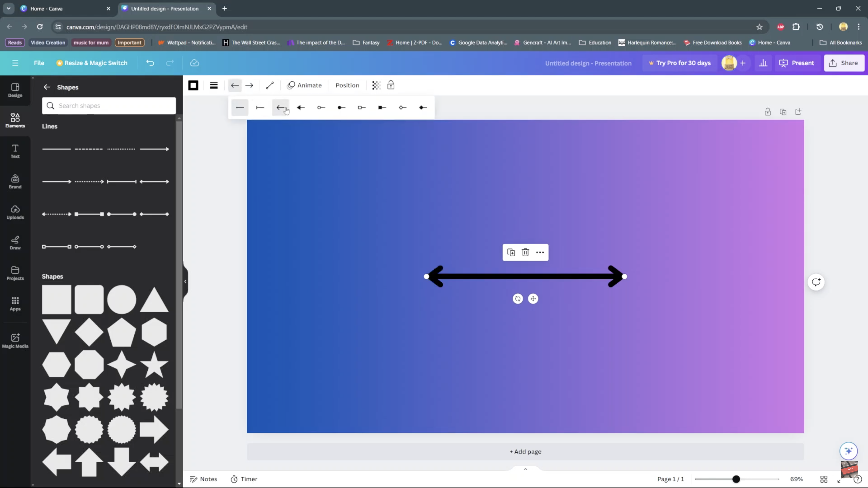Toggle the grid view icon

coord(824,479)
